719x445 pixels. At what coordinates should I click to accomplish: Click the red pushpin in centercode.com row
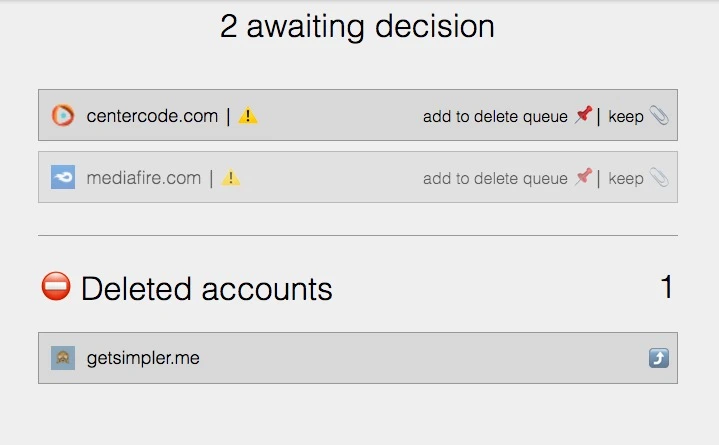tap(583, 116)
